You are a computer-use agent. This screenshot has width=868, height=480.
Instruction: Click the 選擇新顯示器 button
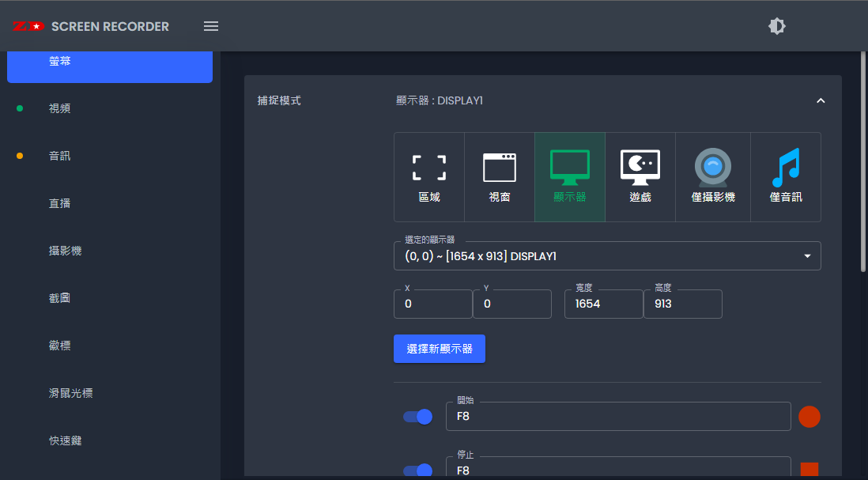pyautogui.click(x=440, y=349)
